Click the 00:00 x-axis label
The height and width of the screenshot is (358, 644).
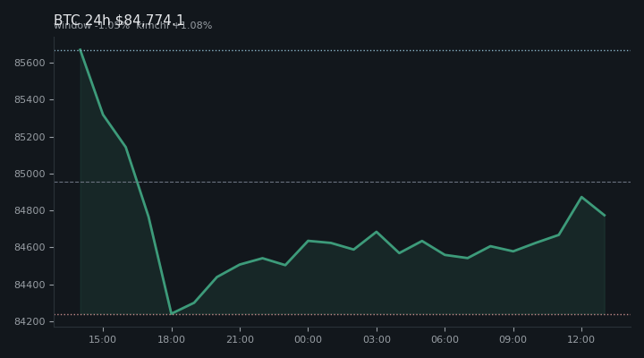[x=308, y=339]
